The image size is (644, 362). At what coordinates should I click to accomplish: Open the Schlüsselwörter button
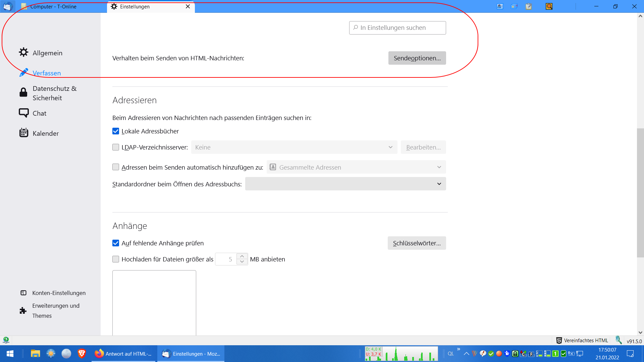(x=417, y=243)
